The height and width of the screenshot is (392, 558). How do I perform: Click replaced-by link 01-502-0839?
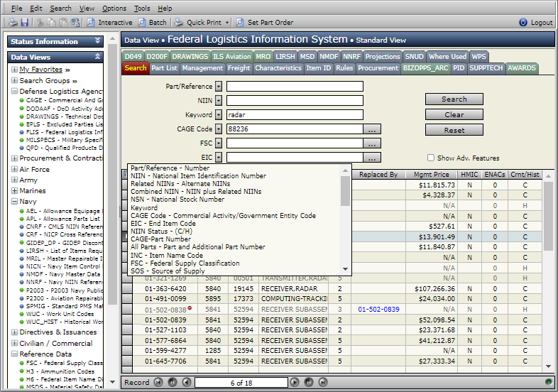pos(378,310)
